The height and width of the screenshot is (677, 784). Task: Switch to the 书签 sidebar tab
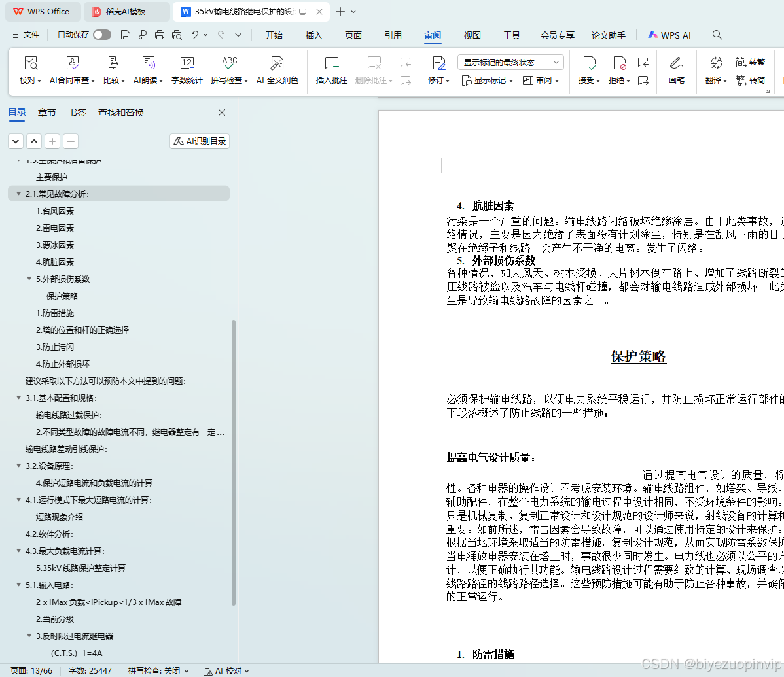tap(77, 113)
